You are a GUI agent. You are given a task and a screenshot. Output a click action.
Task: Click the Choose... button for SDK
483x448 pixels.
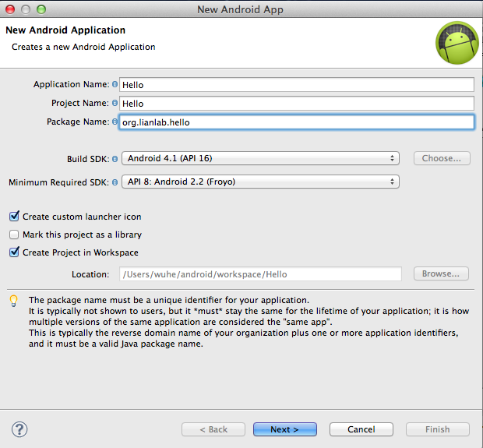[442, 158]
